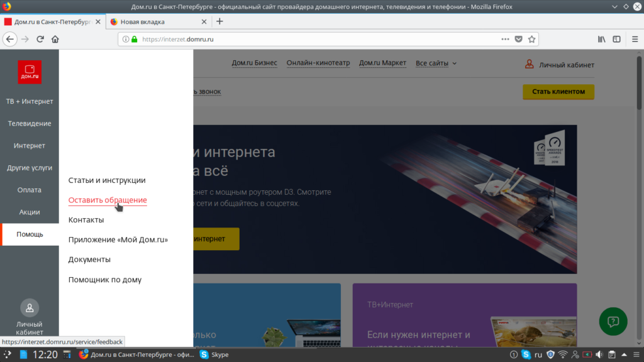Open system volume control in tray
Image resolution: width=644 pixels, height=362 pixels.
click(x=599, y=354)
